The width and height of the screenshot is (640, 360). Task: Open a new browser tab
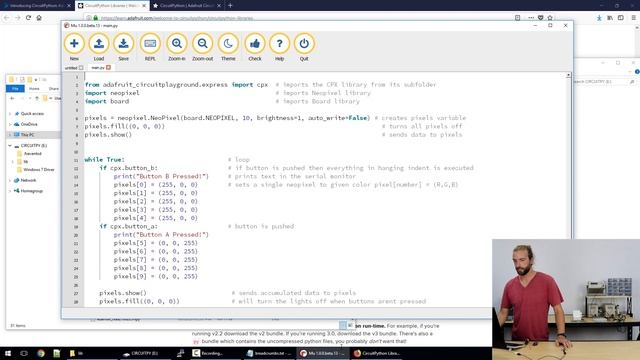230,6
